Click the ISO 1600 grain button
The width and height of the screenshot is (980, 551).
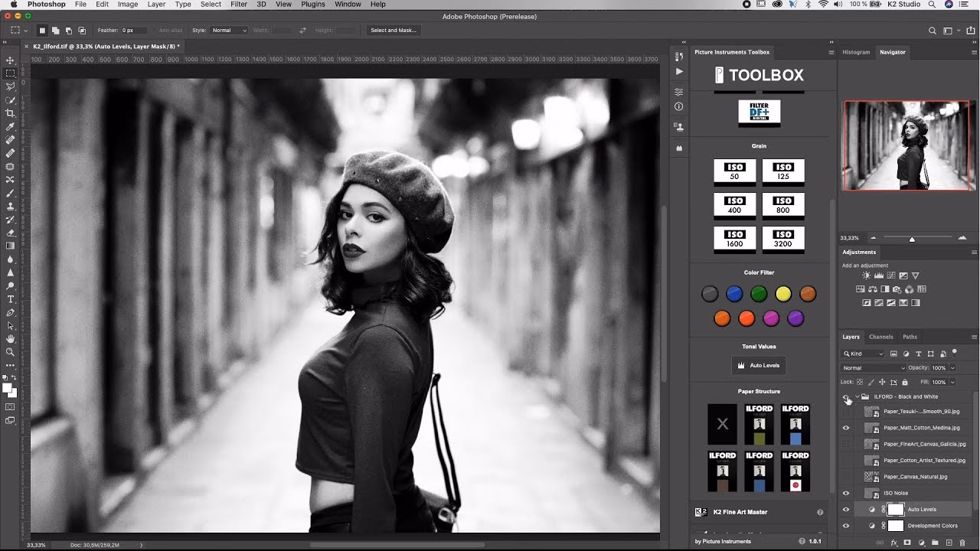click(x=734, y=239)
